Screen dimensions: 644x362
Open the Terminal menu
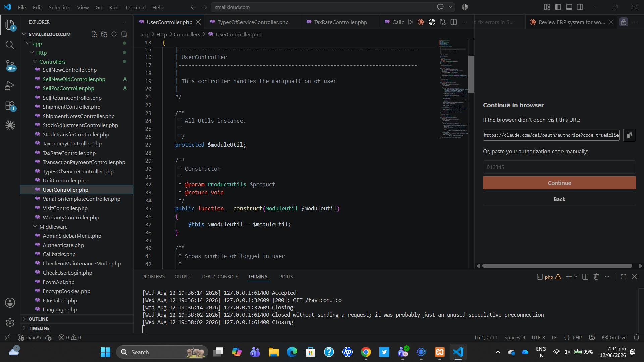pos(135,7)
